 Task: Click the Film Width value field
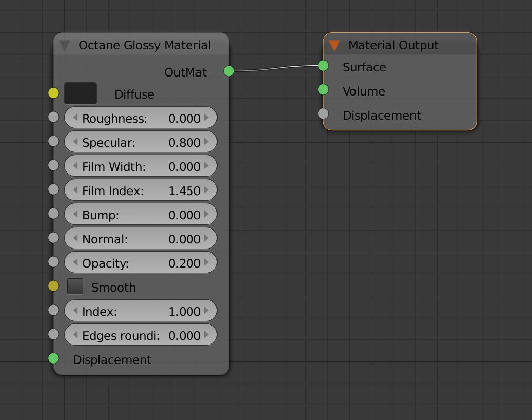tap(141, 166)
